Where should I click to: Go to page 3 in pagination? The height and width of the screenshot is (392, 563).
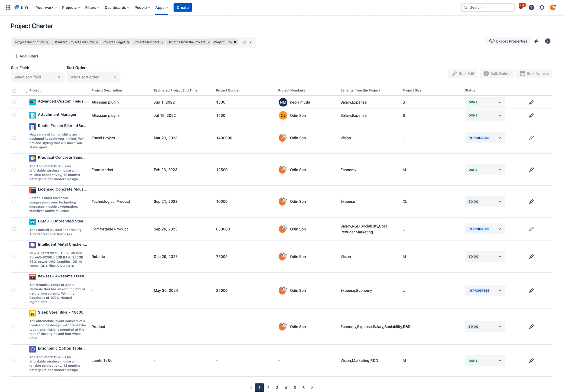click(277, 388)
